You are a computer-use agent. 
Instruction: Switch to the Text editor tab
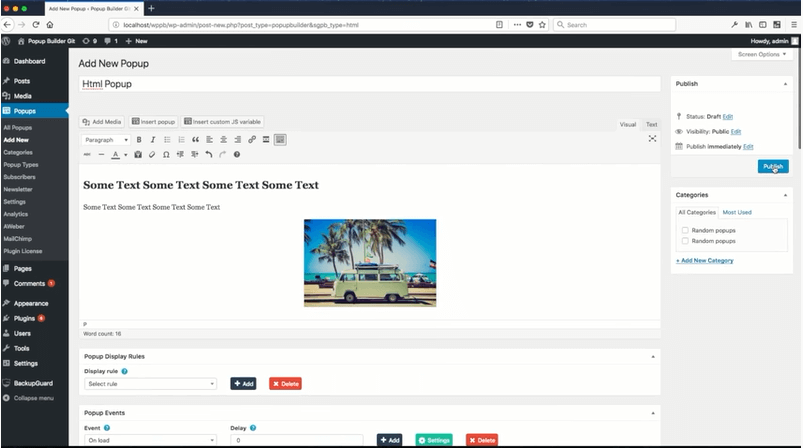(x=651, y=124)
